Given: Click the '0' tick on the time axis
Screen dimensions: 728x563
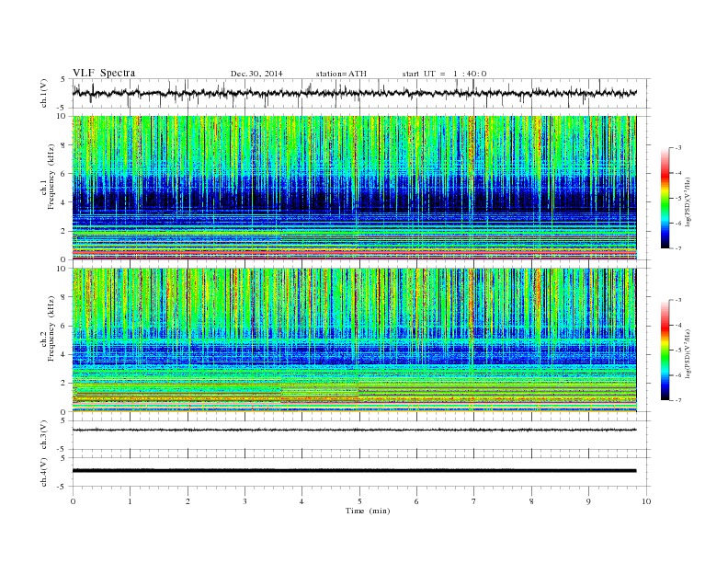Looking at the screenshot, I should click(x=73, y=501).
